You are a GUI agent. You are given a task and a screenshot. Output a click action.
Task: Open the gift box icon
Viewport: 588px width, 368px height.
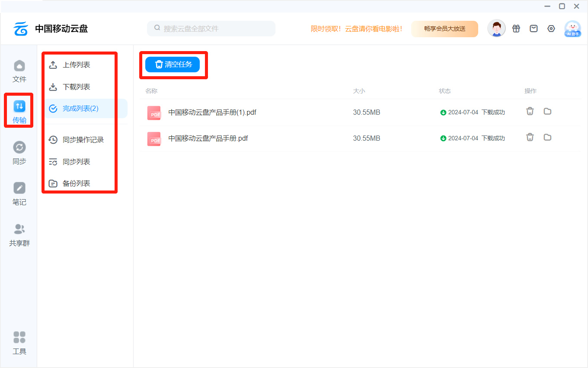click(516, 29)
